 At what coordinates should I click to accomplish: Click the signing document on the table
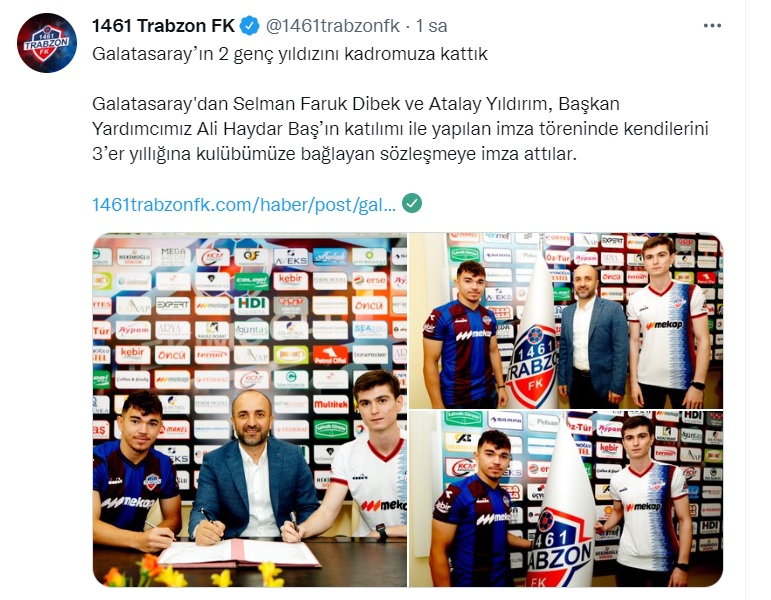pos(239,553)
